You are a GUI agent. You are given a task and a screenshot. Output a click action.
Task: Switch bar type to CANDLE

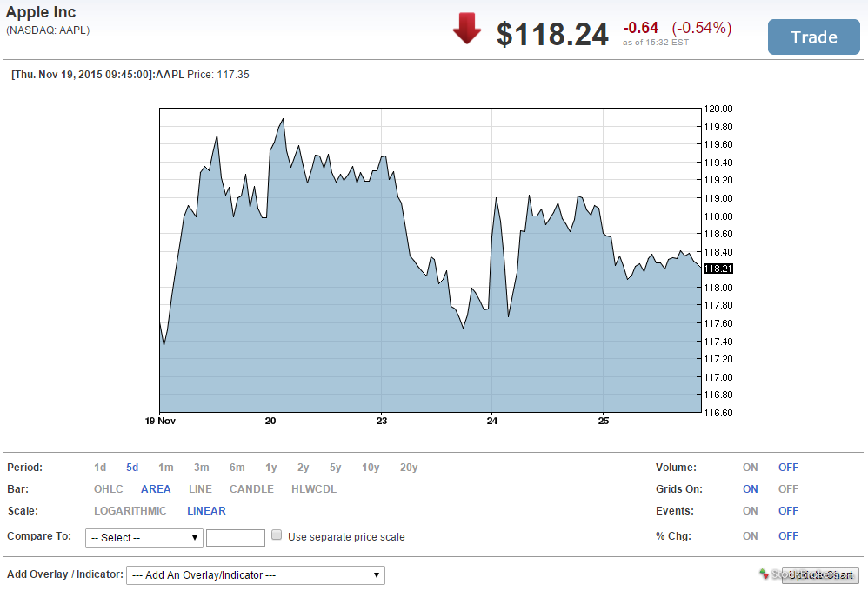[x=252, y=489]
